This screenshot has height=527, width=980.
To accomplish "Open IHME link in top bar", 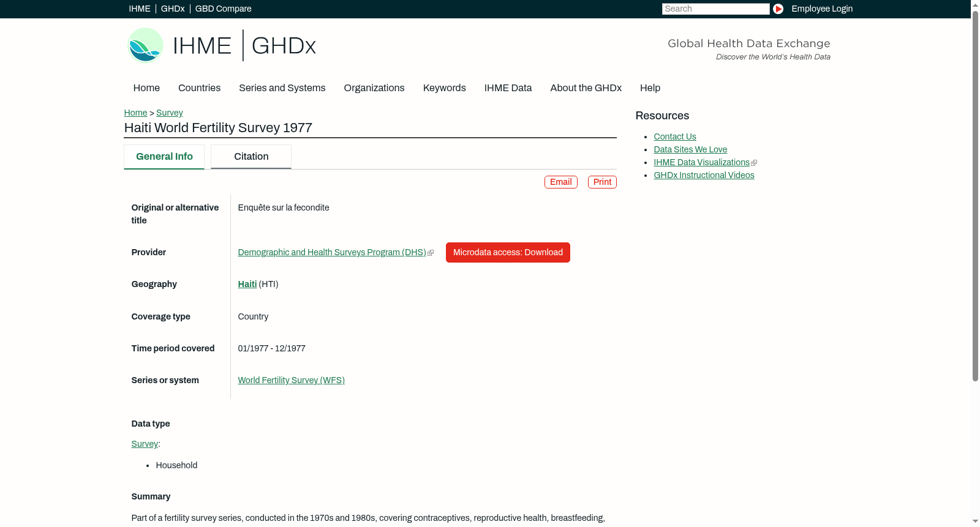I will tap(140, 9).
